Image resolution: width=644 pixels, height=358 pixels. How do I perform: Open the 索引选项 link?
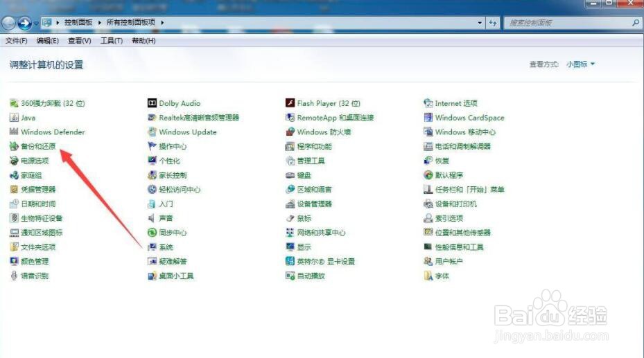[x=449, y=218]
